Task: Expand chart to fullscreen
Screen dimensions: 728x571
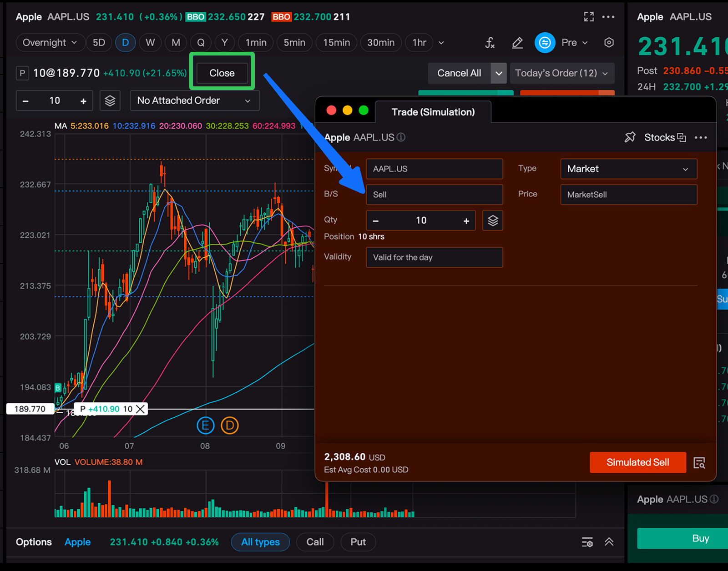Action: 589,17
